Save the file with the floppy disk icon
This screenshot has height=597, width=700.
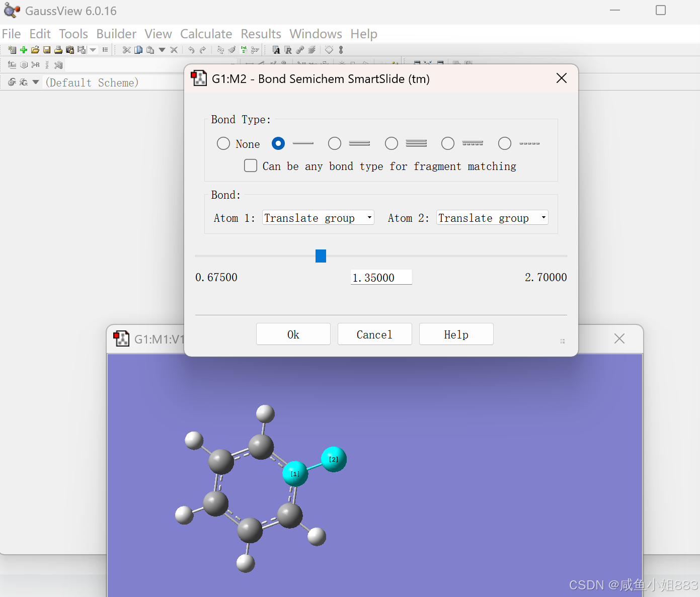pyautogui.click(x=47, y=50)
